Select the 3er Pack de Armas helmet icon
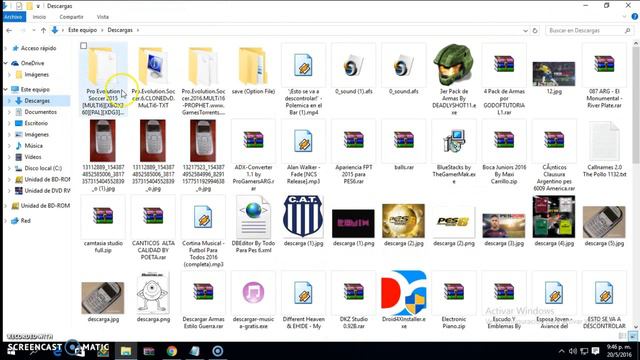The image size is (640, 360). (453, 65)
